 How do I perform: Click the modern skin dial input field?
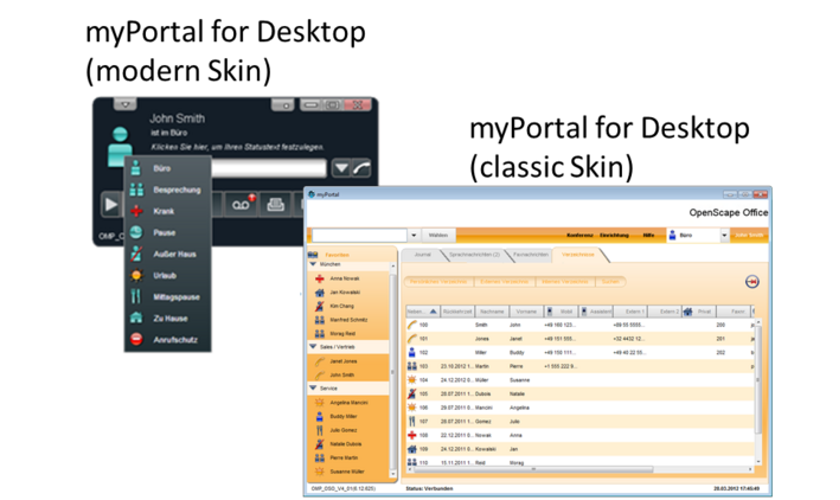click(269, 168)
